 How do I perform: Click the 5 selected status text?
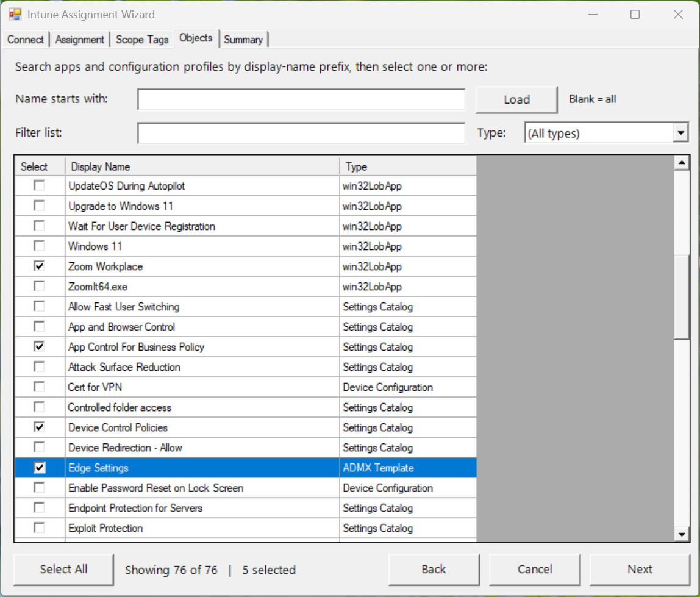point(269,570)
